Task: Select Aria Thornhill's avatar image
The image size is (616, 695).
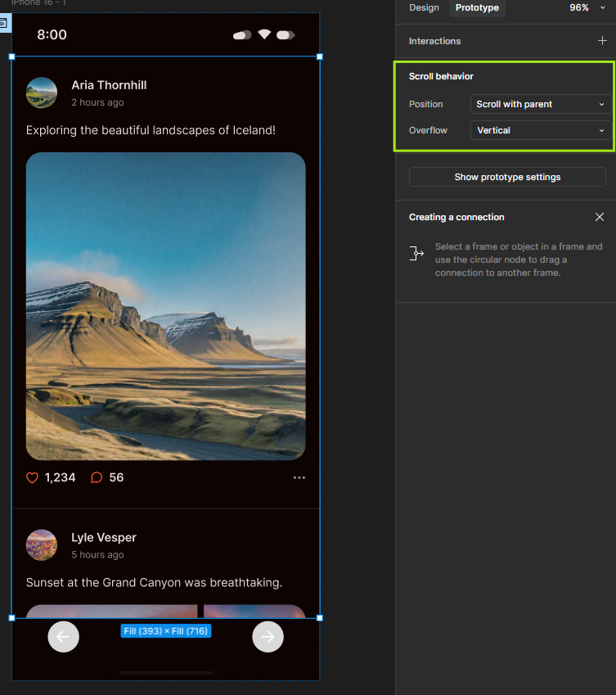Action: tap(42, 93)
